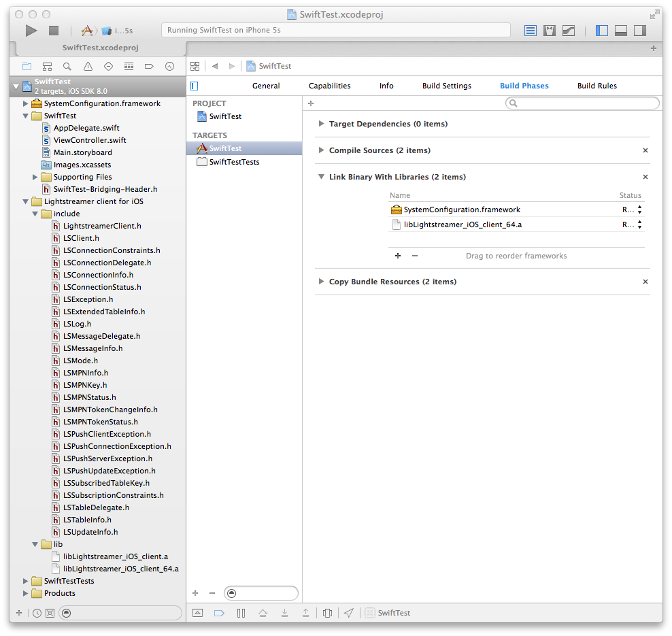Open the scheme selector showing i...5s

click(x=107, y=31)
